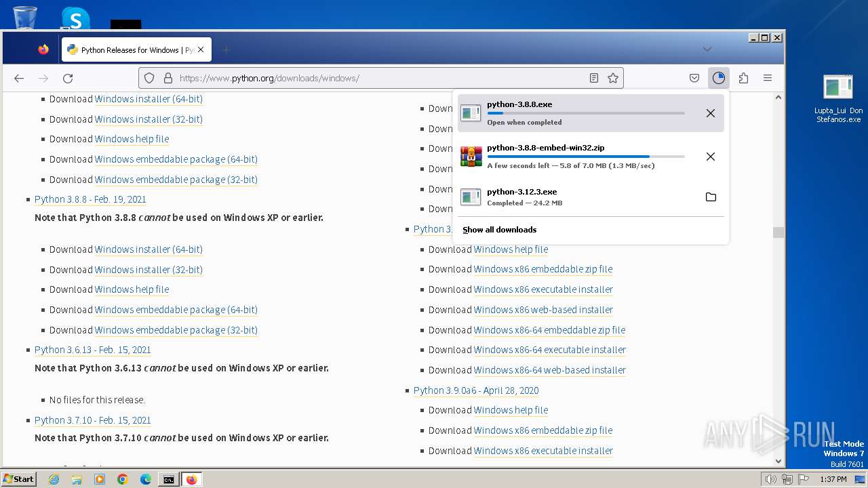This screenshot has height=488, width=868.
Task: Select the python-3.12.3.exe completed download
Action: (591, 197)
